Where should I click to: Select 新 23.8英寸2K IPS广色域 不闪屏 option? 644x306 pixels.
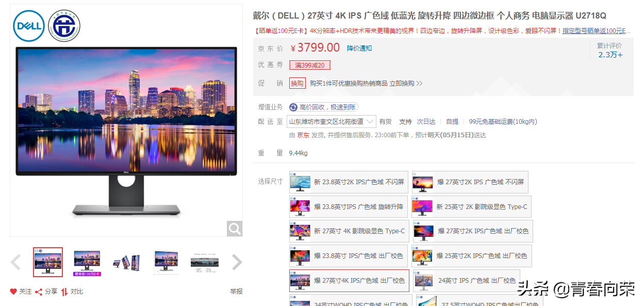pyautogui.click(x=349, y=182)
